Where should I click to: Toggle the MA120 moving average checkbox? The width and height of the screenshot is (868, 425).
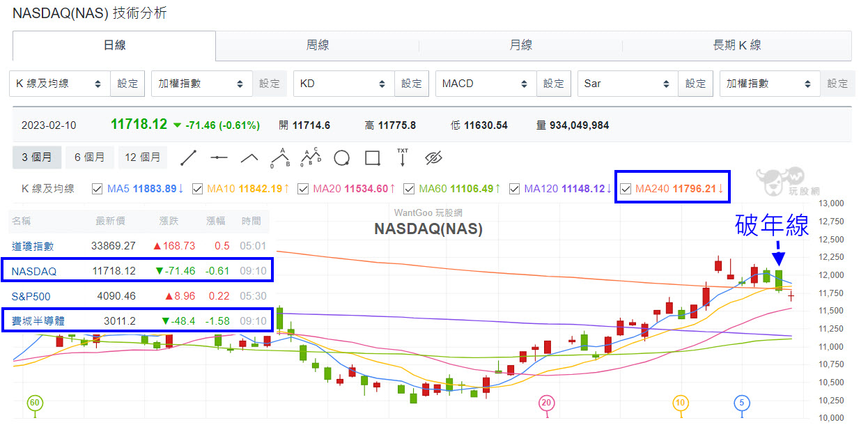point(514,188)
